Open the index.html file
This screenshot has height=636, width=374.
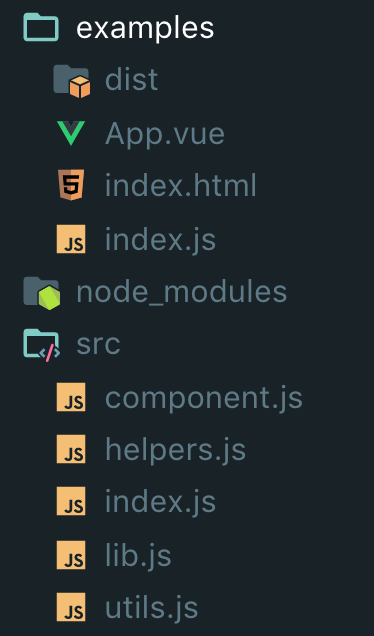181,185
